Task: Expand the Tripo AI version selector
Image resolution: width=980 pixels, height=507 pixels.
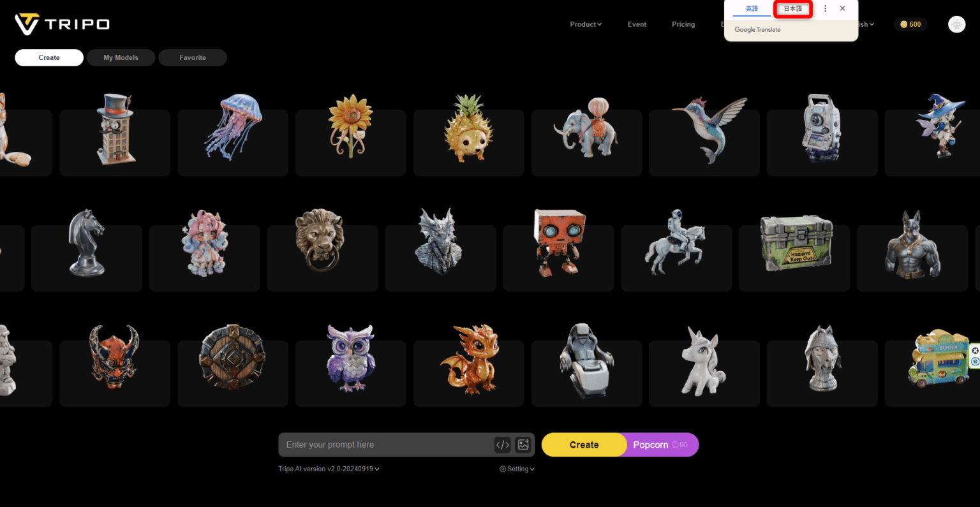Action: 329,469
